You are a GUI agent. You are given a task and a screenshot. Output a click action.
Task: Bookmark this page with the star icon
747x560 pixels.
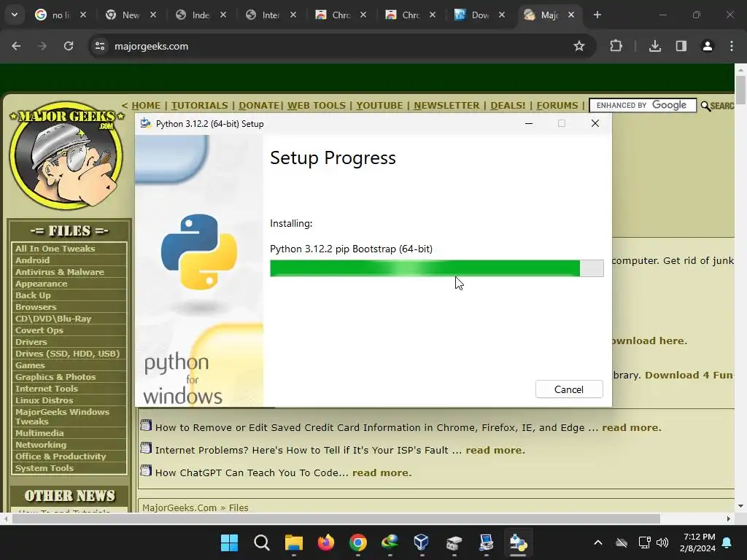point(578,46)
